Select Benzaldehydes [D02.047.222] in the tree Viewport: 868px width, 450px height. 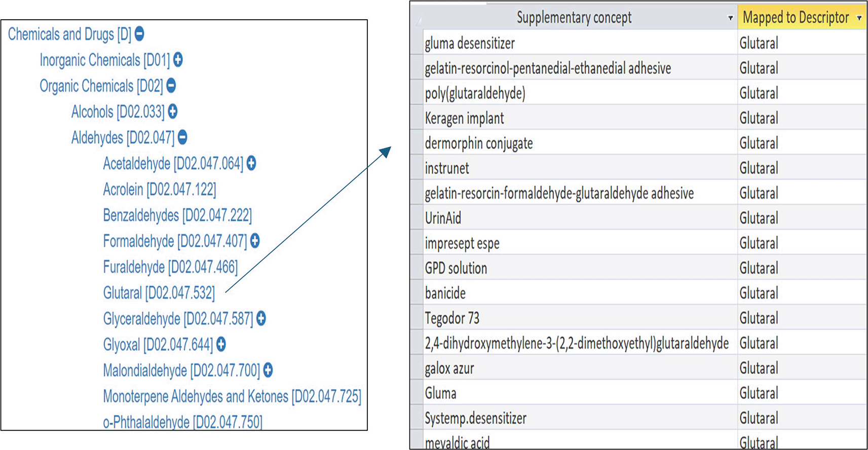click(x=177, y=215)
